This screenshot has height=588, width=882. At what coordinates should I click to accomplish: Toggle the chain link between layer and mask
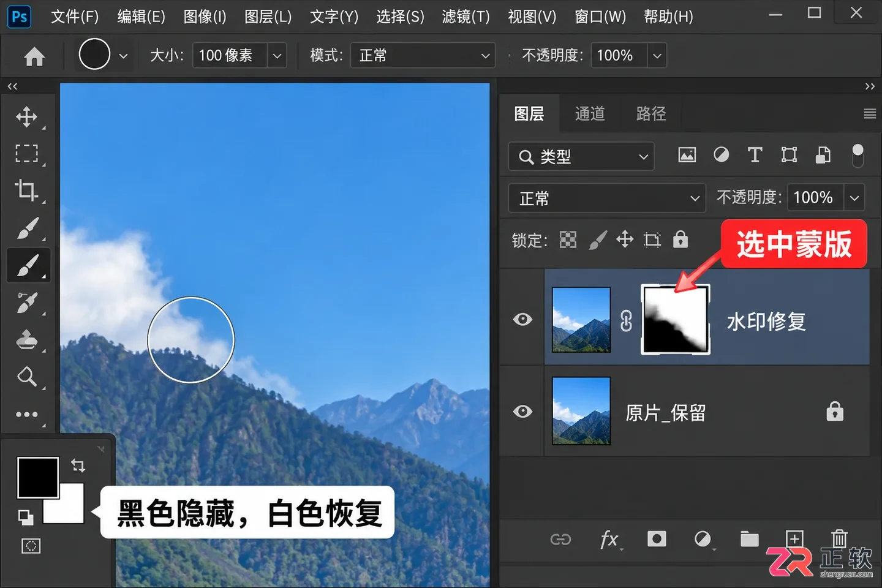(626, 320)
